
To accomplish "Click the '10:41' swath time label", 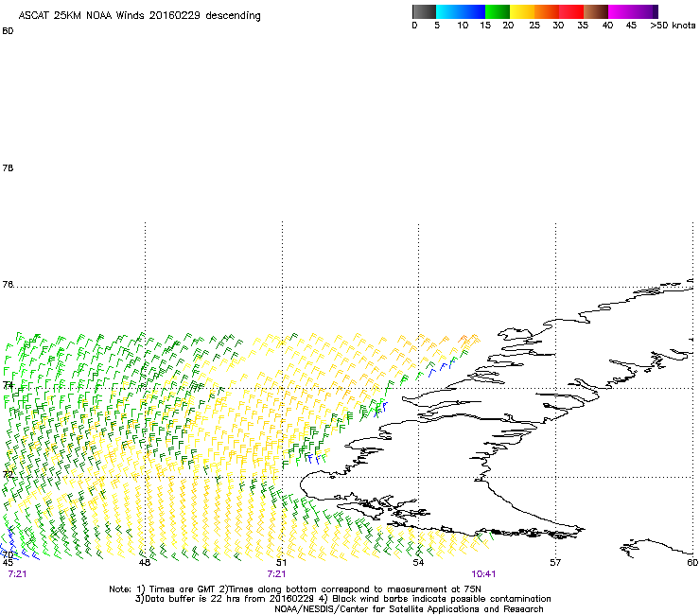I will pos(483,574).
